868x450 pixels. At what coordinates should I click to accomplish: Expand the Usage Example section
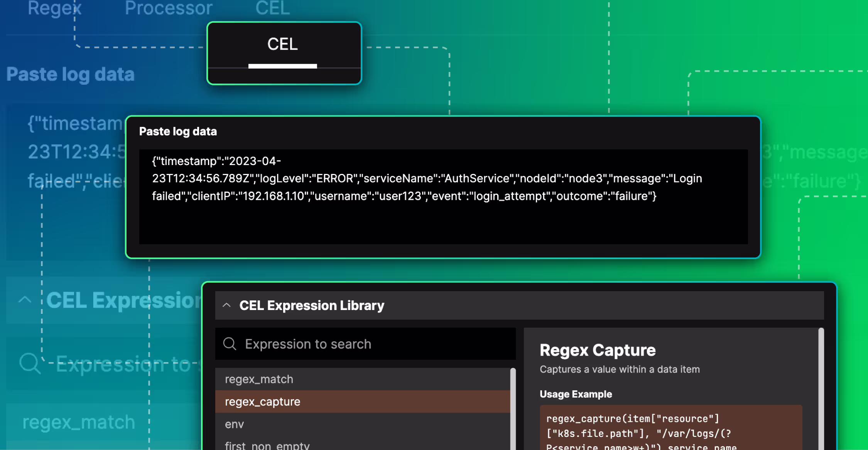click(576, 394)
